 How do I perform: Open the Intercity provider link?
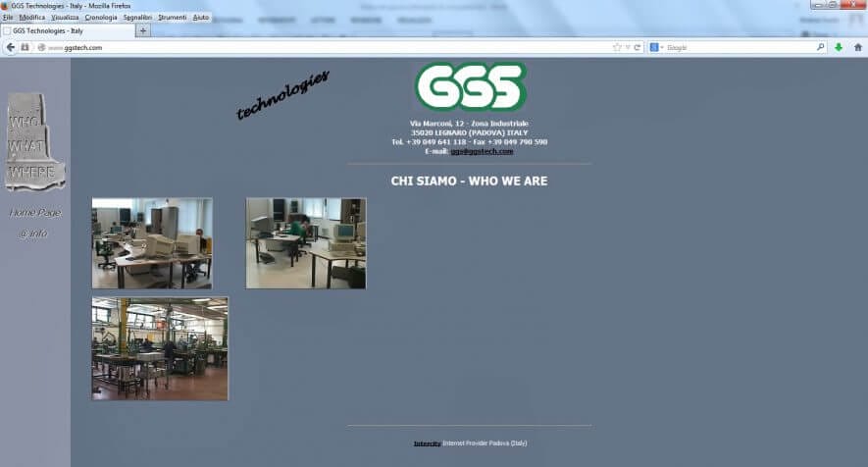click(x=427, y=443)
